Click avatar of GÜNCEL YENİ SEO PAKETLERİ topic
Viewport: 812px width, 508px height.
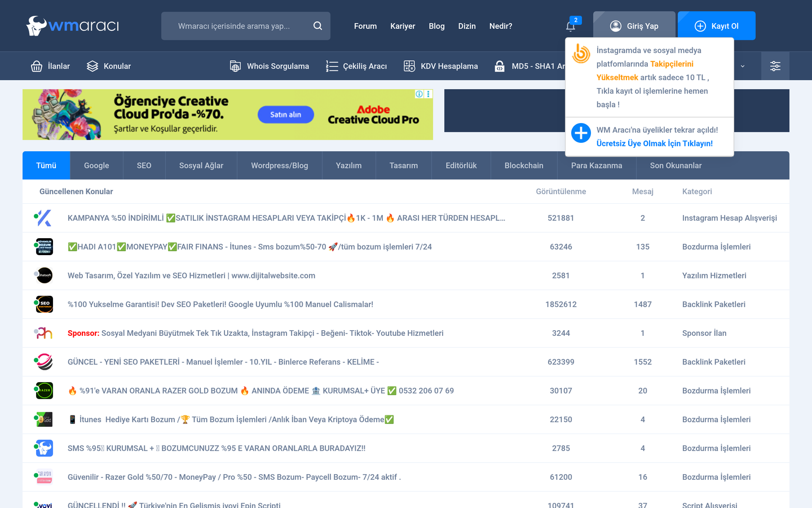pyautogui.click(x=43, y=362)
